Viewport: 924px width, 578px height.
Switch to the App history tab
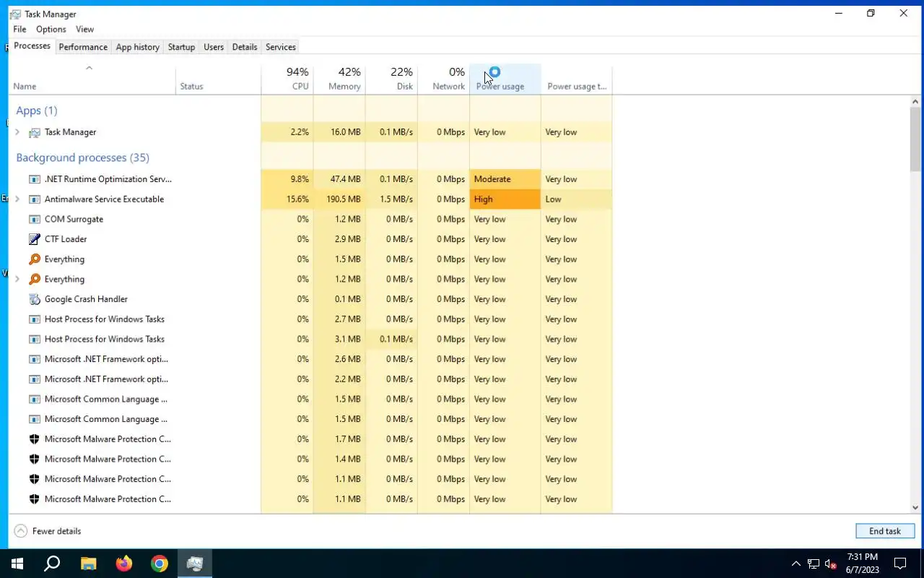(138, 47)
